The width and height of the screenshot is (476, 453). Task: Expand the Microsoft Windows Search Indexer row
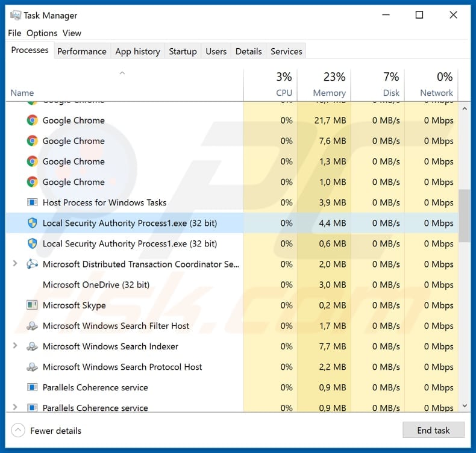[14, 346]
